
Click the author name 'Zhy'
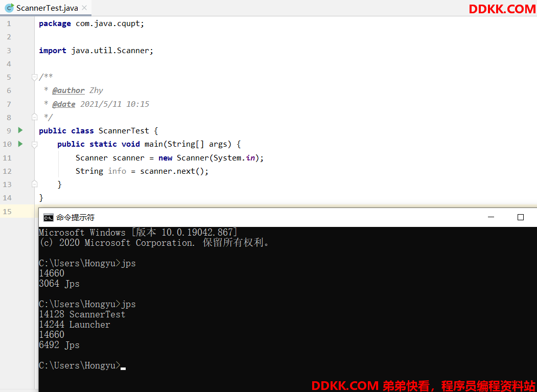[x=96, y=90]
